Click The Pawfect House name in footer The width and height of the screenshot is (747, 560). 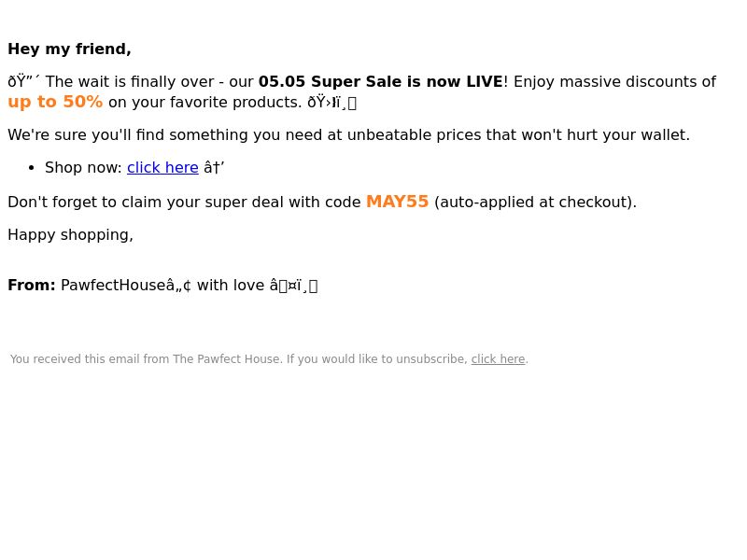(x=226, y=359)
